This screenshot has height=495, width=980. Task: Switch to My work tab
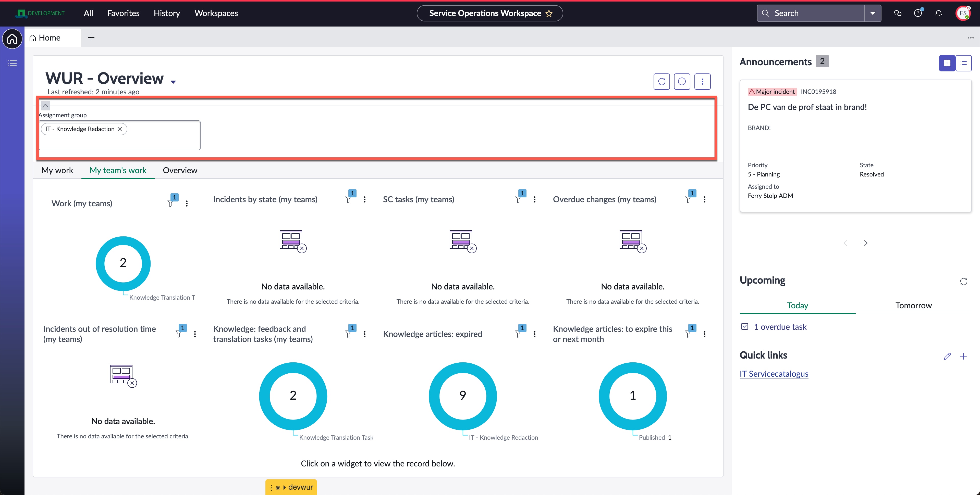click(x=57, y=170)
